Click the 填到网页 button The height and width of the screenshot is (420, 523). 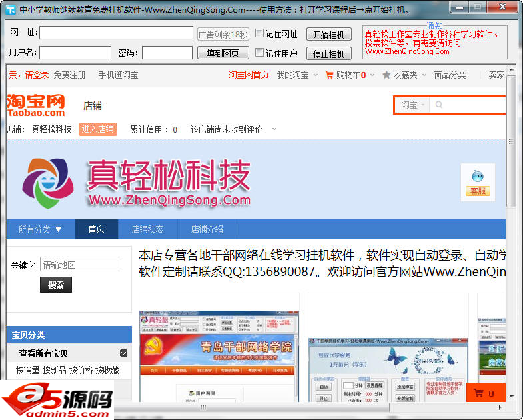point(223,53)
